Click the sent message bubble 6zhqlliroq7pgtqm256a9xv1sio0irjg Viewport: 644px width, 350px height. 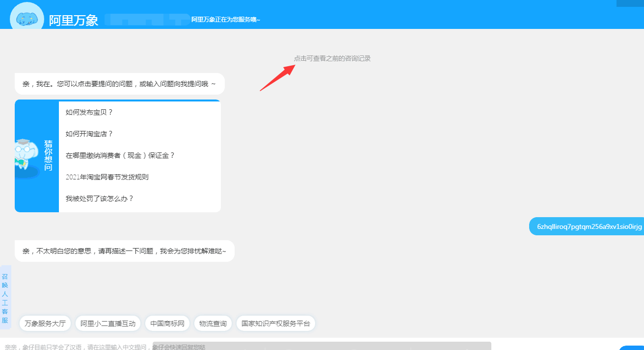pyautogui.click(x=587, y=226)
